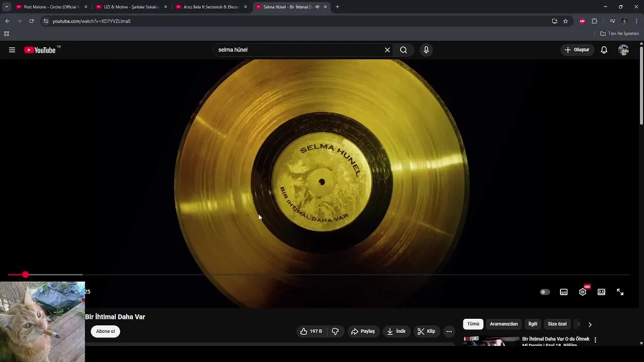This screenshot has height=362, width=644.
Task: Open the YouTube guide hamburger menu
Action: pos(12,50)
